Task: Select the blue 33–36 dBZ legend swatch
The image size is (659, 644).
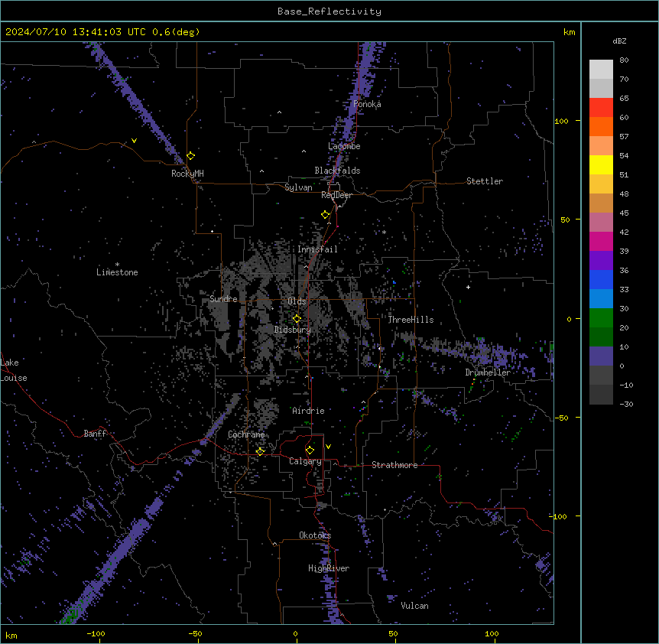Action: [601, 279]
